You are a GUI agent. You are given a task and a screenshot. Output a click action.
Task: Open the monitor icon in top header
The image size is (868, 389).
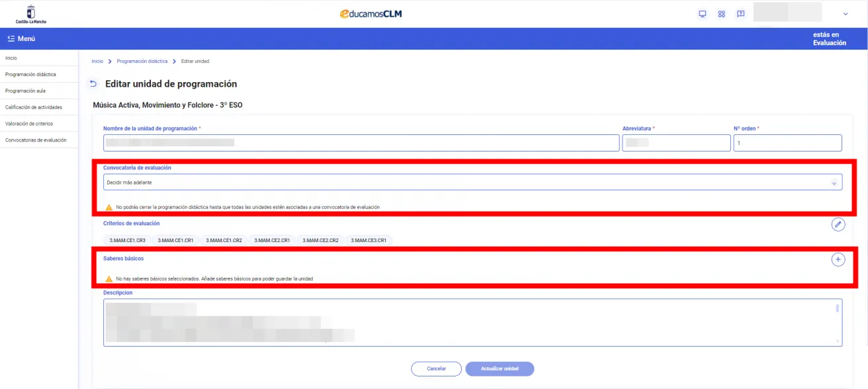click(703, 14)
